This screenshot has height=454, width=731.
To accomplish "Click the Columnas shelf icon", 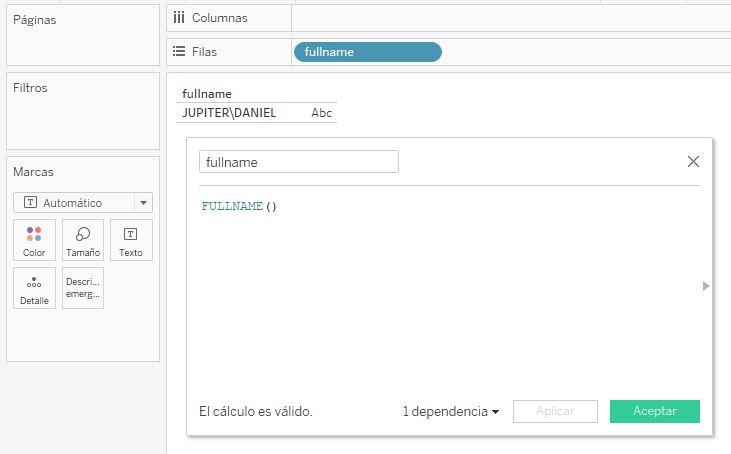I will [179, 18].
